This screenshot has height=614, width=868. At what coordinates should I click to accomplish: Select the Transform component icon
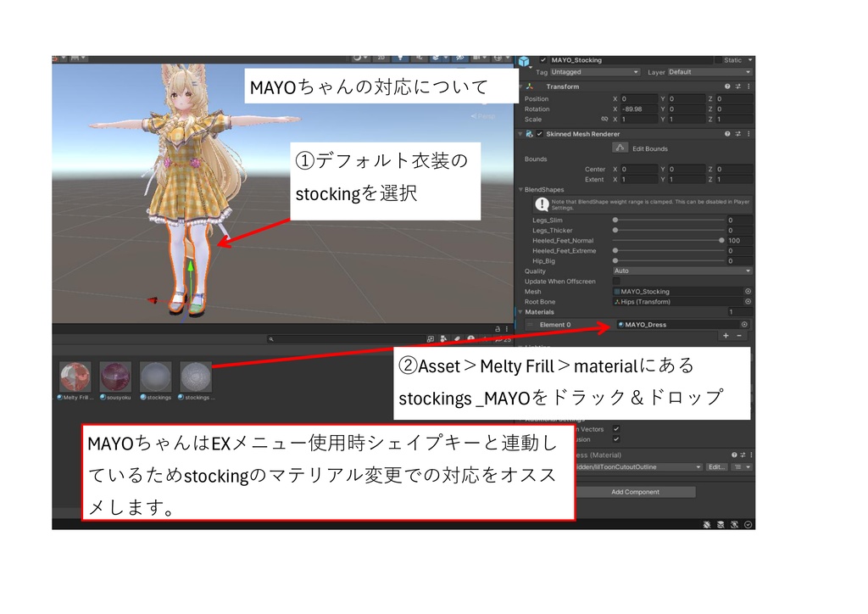528,87
